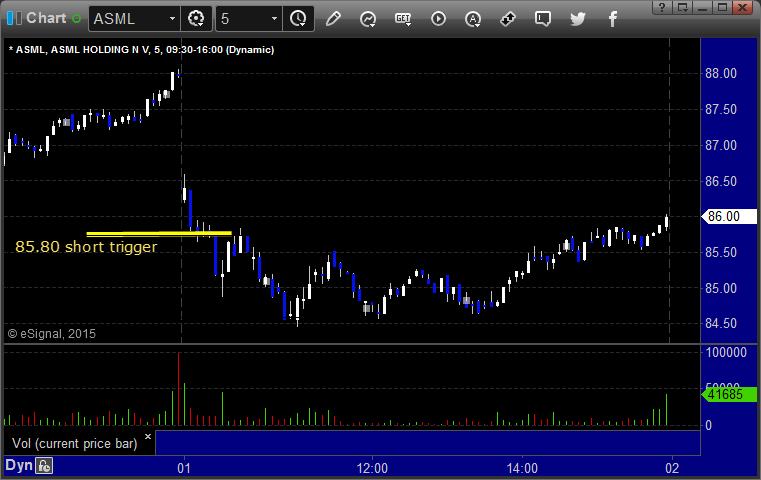
Task: Click the play replay icon
Action: click(x=438, y=19)
